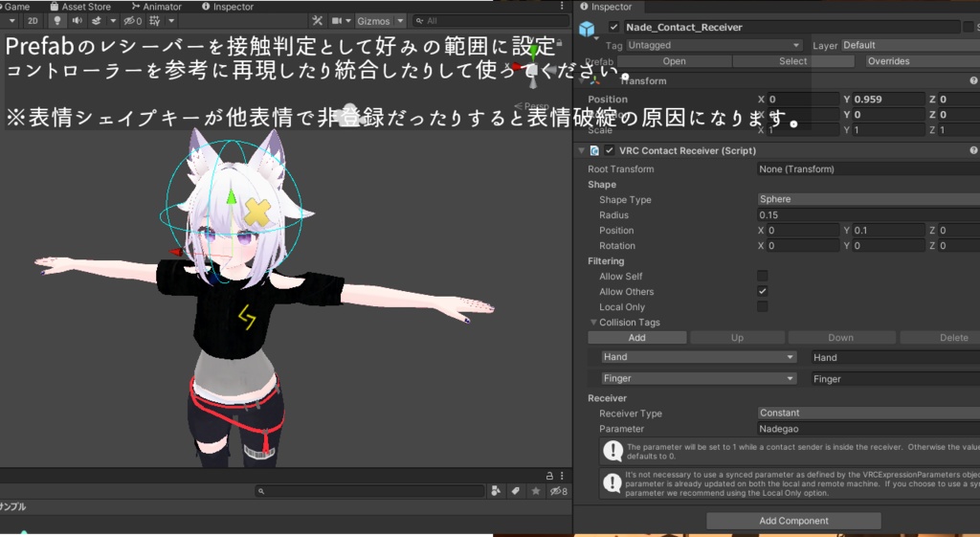
Task: Open Transform component help icon
Action: [x=973, y=80]
